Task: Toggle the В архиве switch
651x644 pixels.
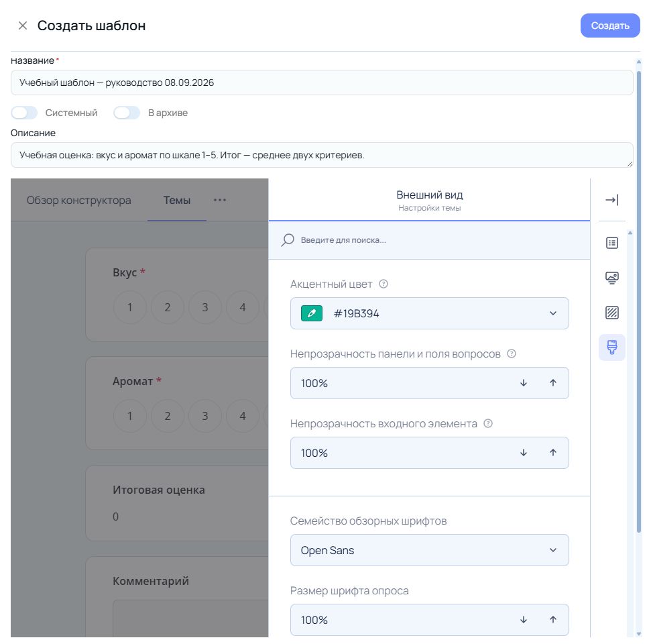Action: click(127, 113)
